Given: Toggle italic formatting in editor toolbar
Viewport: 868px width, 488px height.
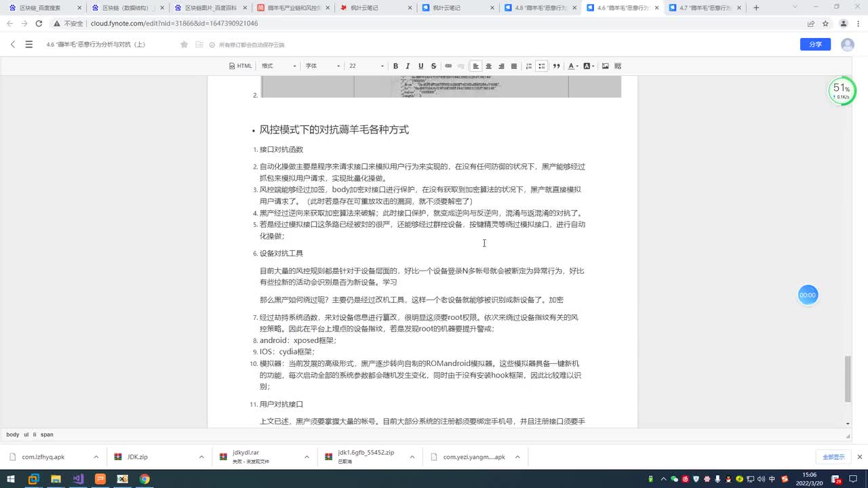Looking at the screenshot, I should click(408, 66).
